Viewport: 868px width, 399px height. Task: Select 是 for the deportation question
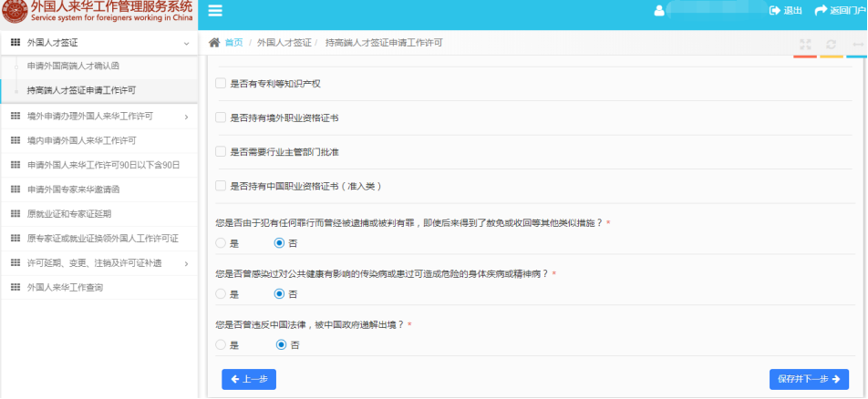221,344
